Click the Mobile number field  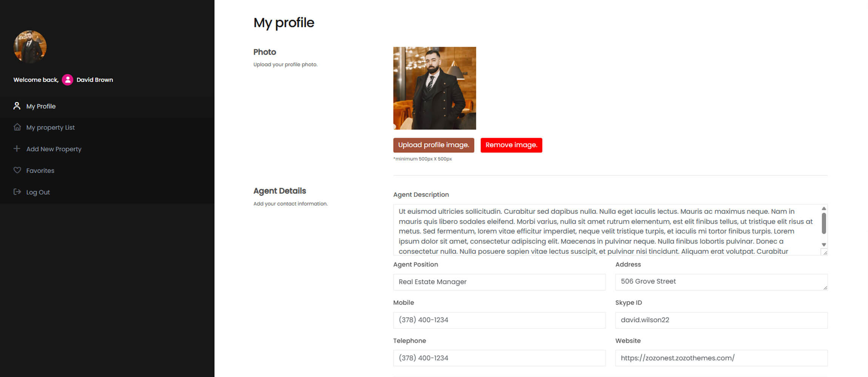[499, 320]
